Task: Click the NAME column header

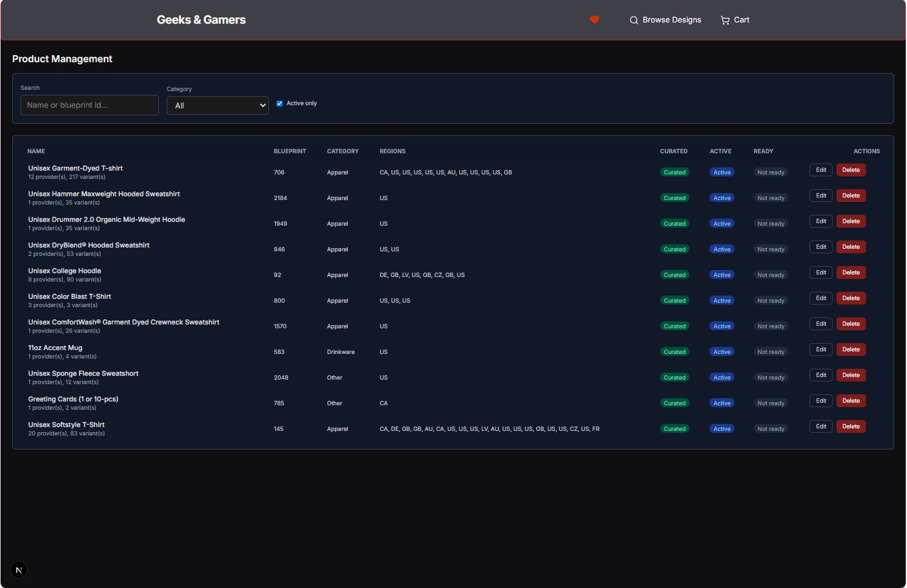Action: (36, 151)
